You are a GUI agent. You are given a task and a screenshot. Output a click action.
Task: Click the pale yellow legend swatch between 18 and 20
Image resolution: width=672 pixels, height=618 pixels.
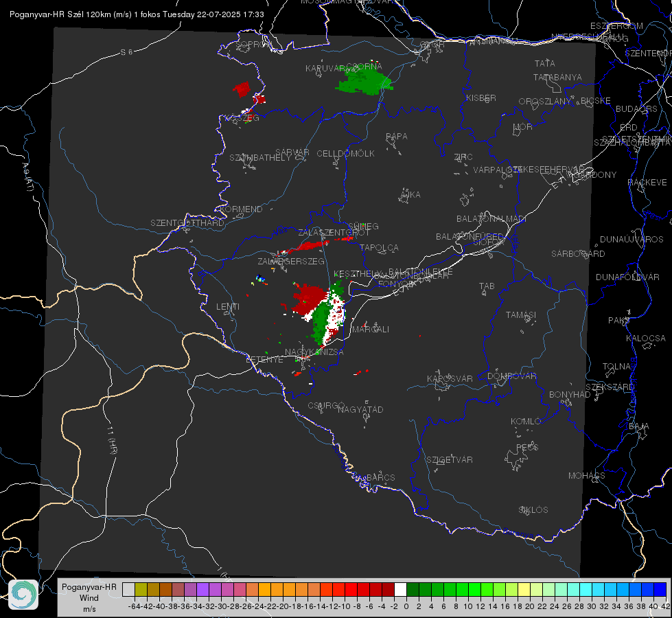pos(524,589)
